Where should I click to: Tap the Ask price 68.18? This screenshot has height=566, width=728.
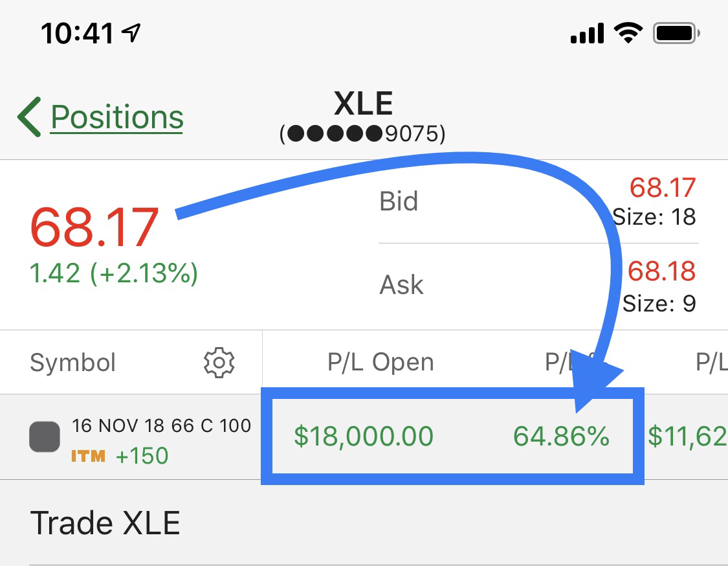[661, 272]
